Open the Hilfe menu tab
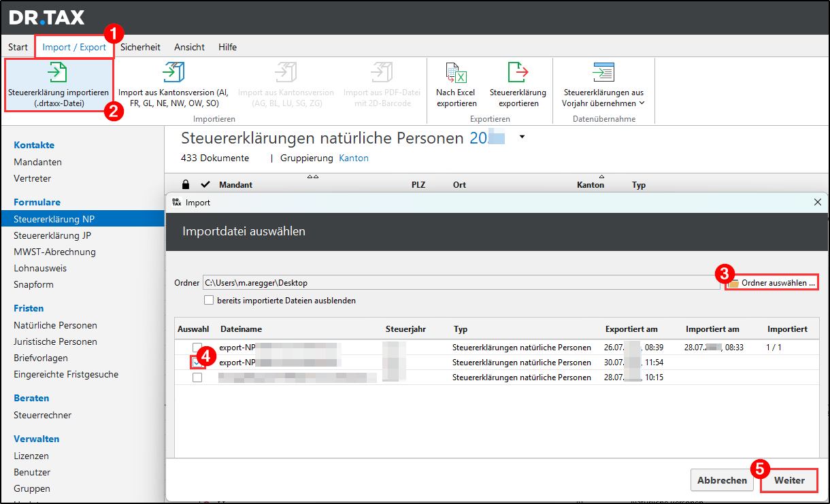Viewport: 830px width, 504px height. 227,47
